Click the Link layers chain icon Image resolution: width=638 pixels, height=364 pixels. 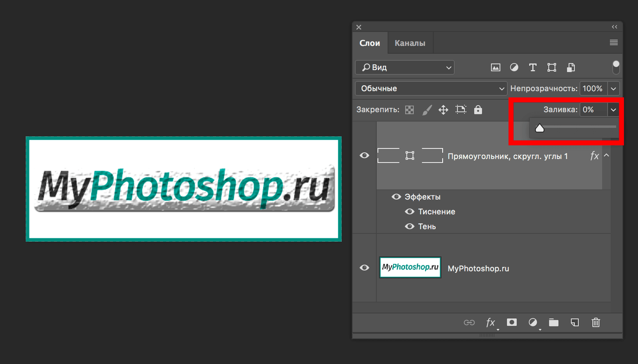pos(469,323)
